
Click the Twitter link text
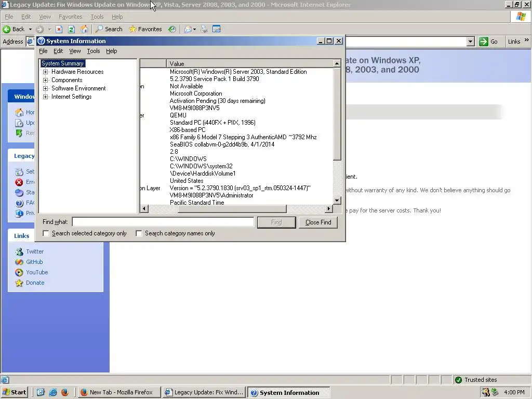(x=35, y=252)
